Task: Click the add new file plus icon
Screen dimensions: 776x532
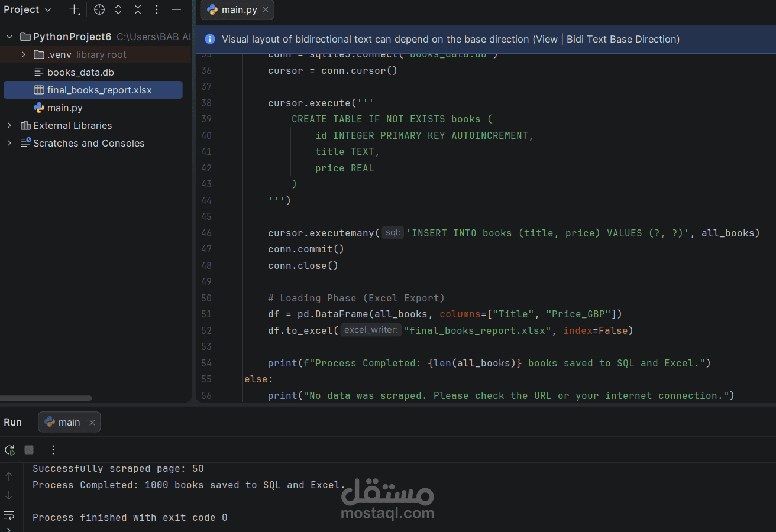Action: (75, 9)
